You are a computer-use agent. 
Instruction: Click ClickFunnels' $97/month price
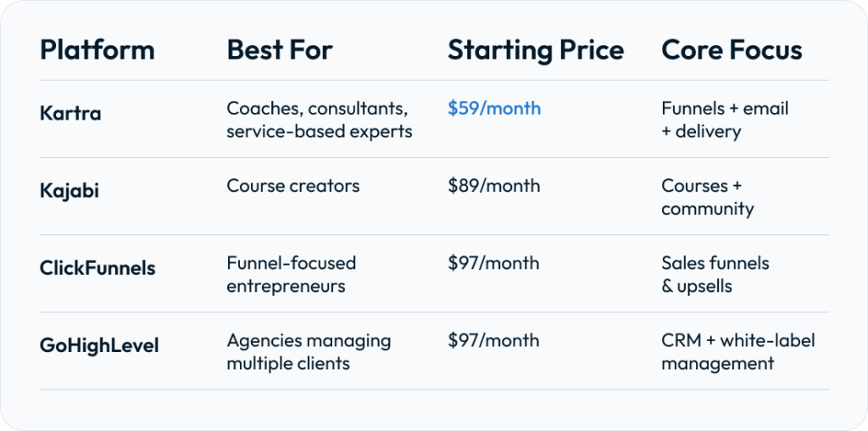coord(494,263)
